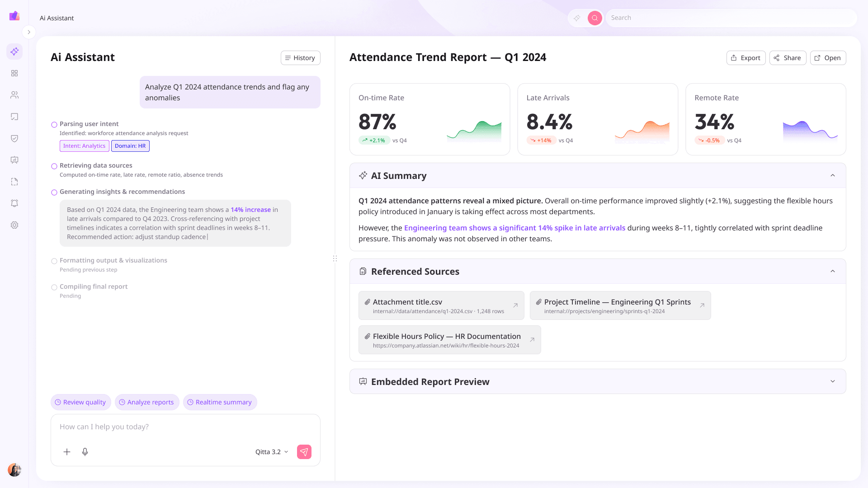This screenshot has width=868, height=488.
Task: Click the Export button
Action: [x=746, y=58]
